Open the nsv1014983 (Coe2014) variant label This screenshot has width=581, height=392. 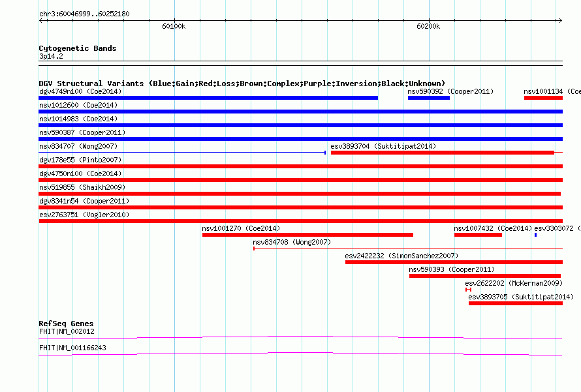pos(78,119)
